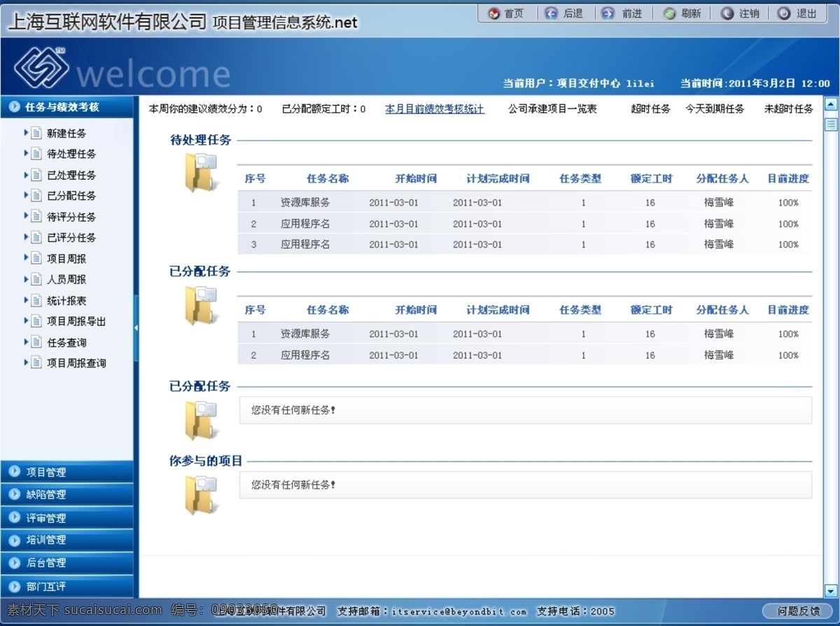The height and width of the screenshot is (626, 840).
Task: Select 任务查询 in the sidebar
Action: point(66,342)
